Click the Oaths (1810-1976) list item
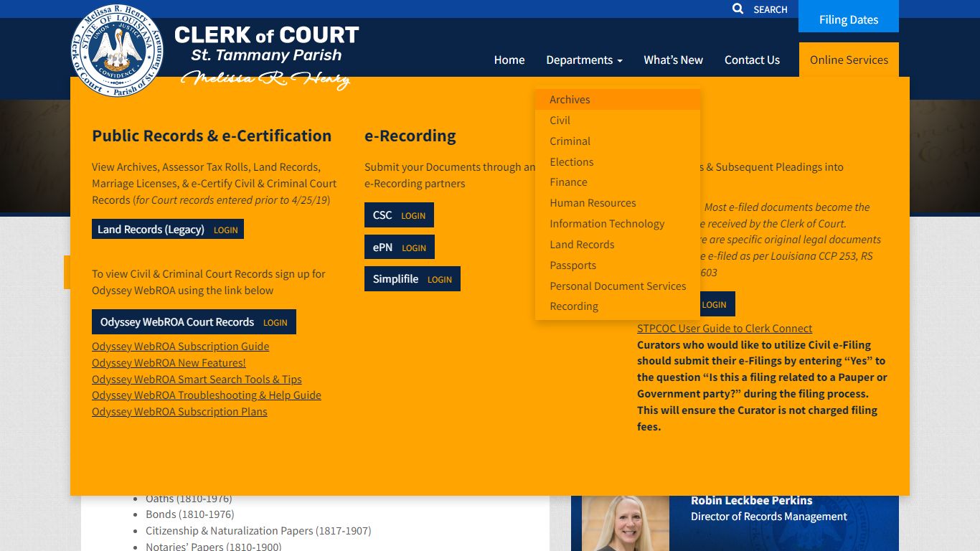 189,499
